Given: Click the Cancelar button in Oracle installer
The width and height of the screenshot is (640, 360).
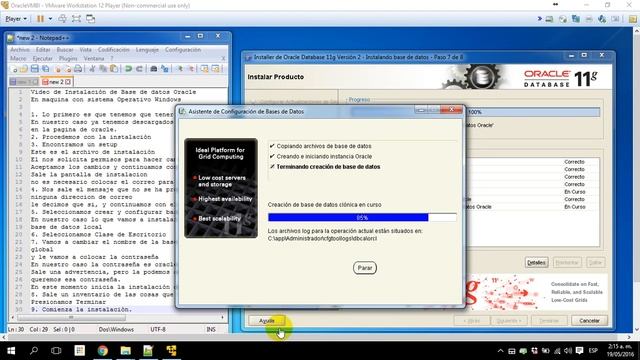Looking at the screenshot, I should (x=589, y=321).
